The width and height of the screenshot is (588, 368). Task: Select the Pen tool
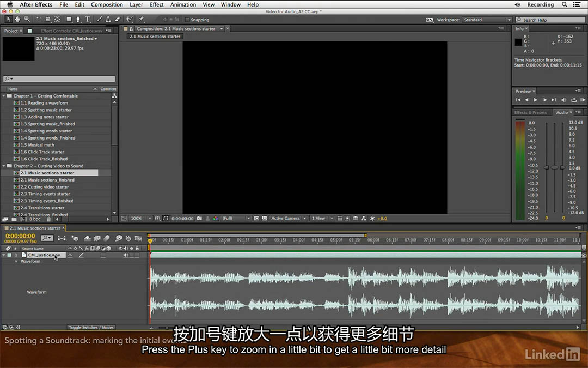coord(78,19)
